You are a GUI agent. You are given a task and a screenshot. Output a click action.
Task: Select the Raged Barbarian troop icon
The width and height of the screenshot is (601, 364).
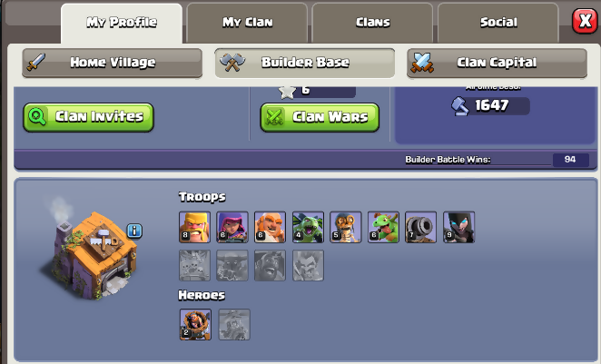pyautogui.click(x=194, y=227)
